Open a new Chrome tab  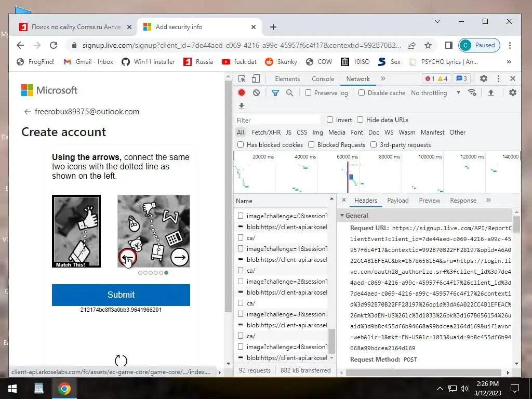[x=273, y=27]
